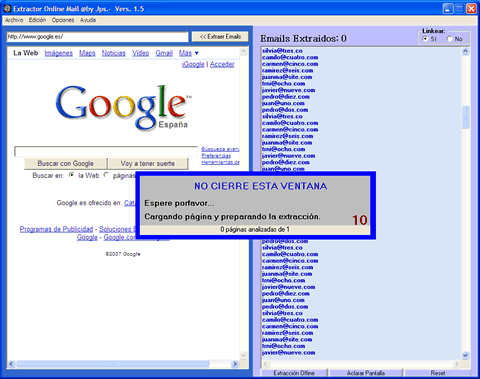Open the Maps link on Google page
The image size is (480, 379).
coord(87,53)
